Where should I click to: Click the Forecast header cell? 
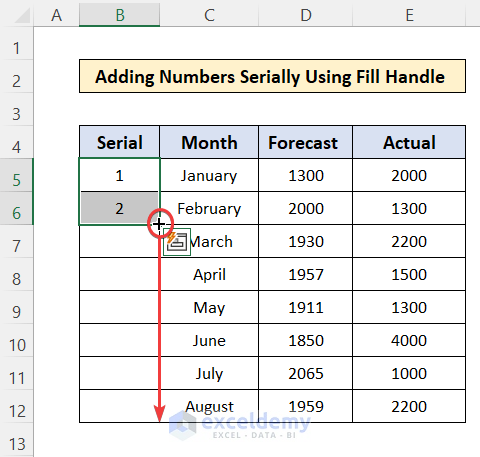[x=305, y=142]
